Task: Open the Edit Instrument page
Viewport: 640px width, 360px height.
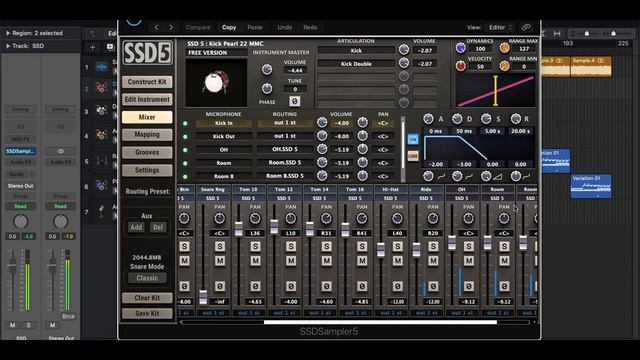Action: coord(147,99)
